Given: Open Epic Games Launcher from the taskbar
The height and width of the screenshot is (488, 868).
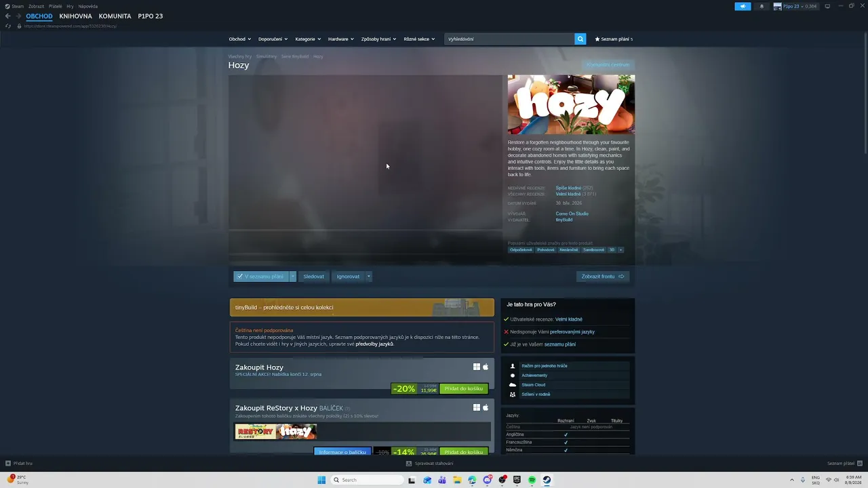Looking at the screenshot, I should [517, 480].
